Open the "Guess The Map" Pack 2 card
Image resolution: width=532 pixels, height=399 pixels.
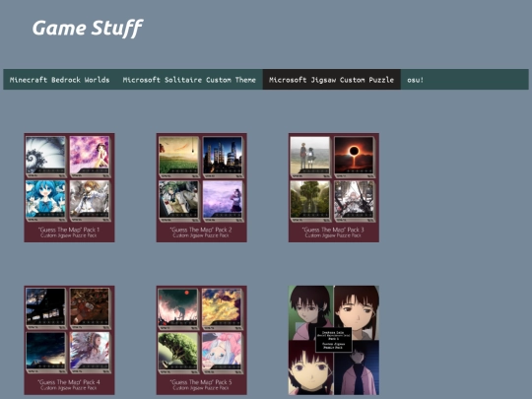[202, 187]
